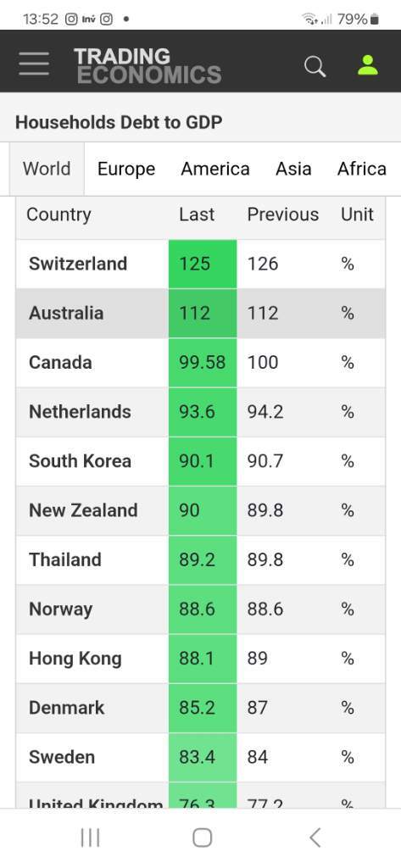Switch to the America tab
The image size is (401, 868).
click(x=214, y=169)
